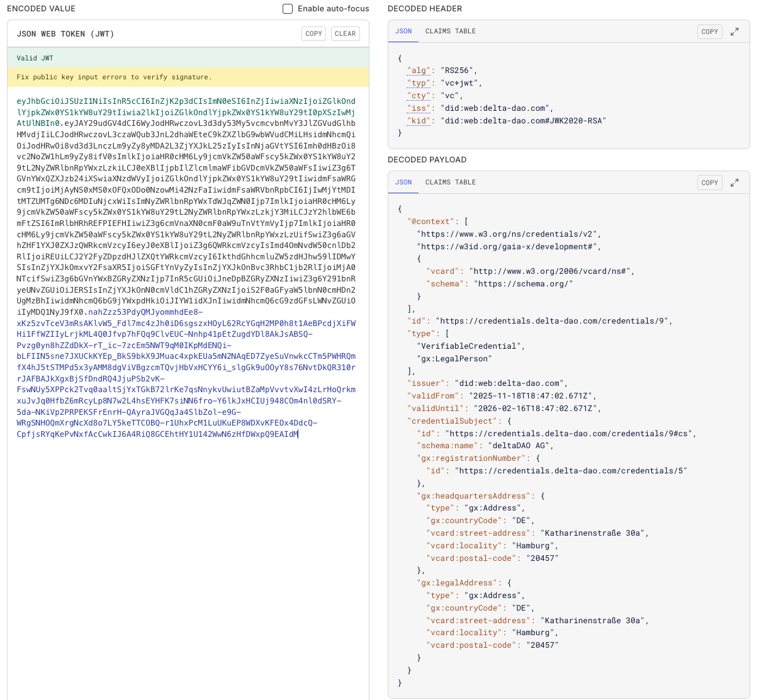This screenshot has width=759, height=700.
Task: Copy the decoded payload JSON
Action: (709, 183)
